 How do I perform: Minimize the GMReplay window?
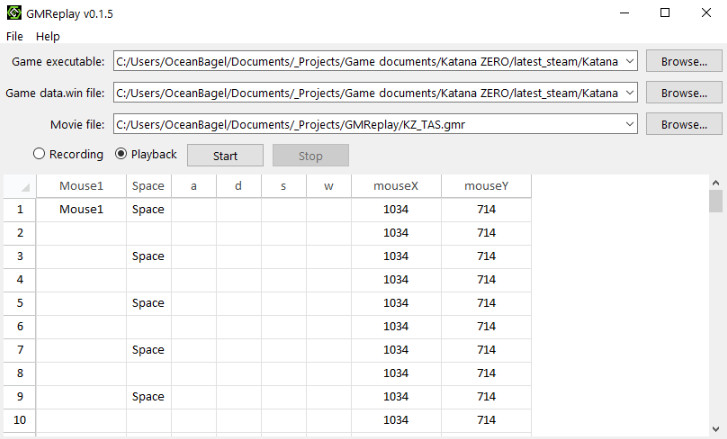tap(625, 13)
